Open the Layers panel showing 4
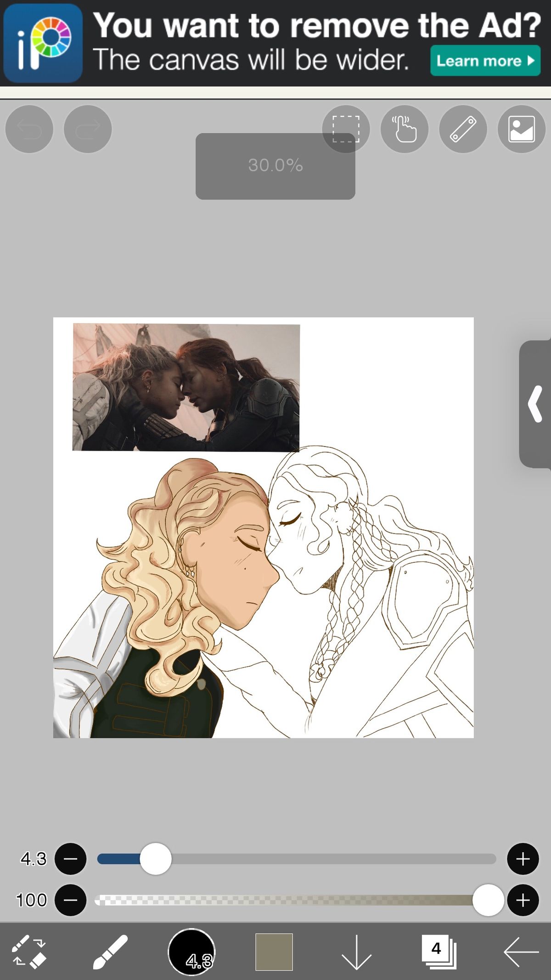Screen dimensions: 551x980 (x=439, y=952)
